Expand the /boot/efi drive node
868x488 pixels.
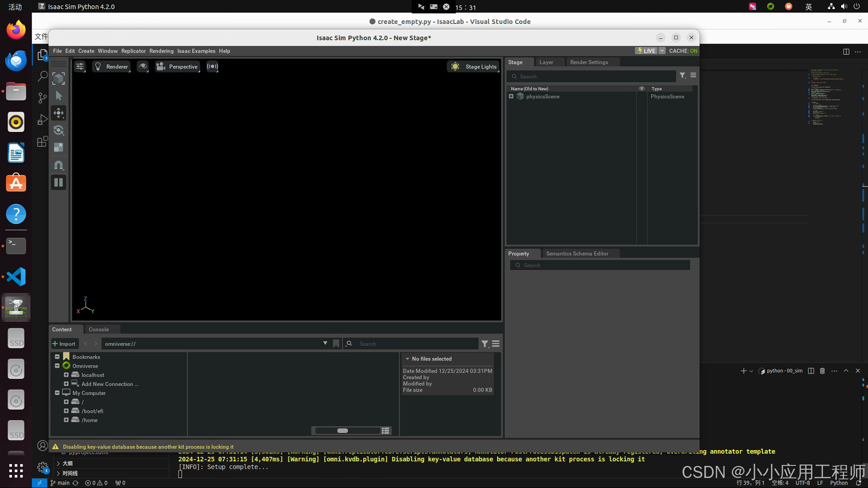click(66, 411)
